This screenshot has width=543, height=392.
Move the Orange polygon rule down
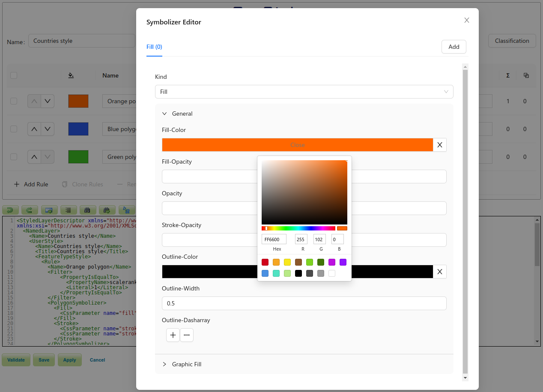(48, 101)
